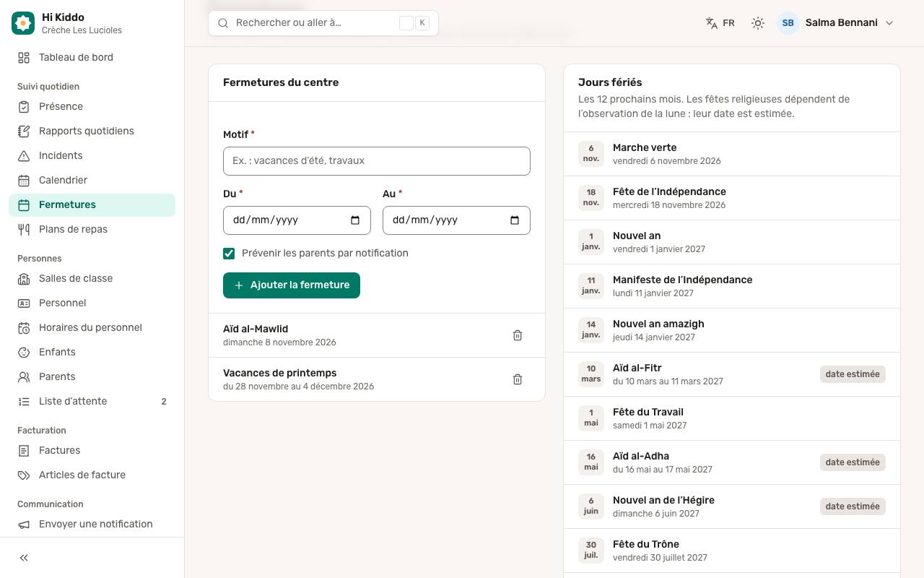
Task: Click the Fête du Travail holiday row
Action: tap(732, 418)
